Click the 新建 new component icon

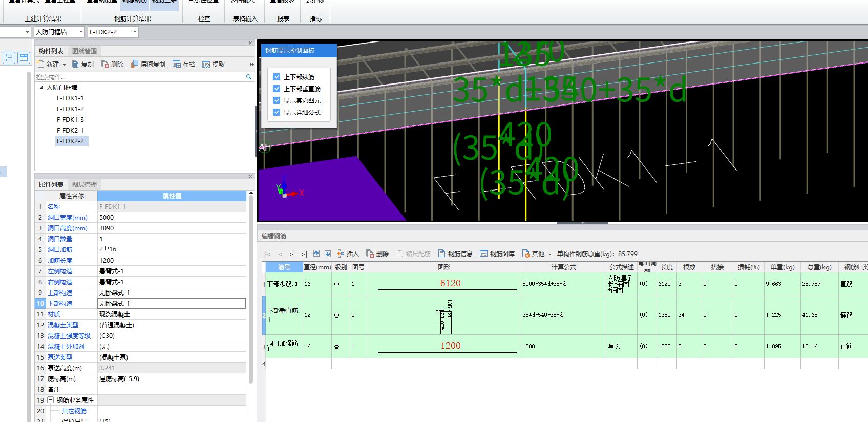40,64
